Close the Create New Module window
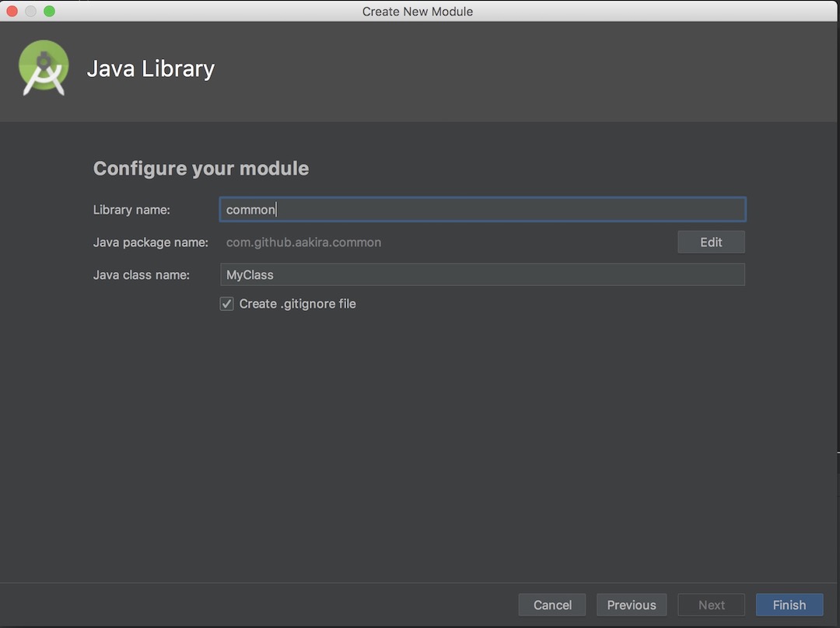The height and width of the screenshot is (628, 840). [x=12, y=11]
